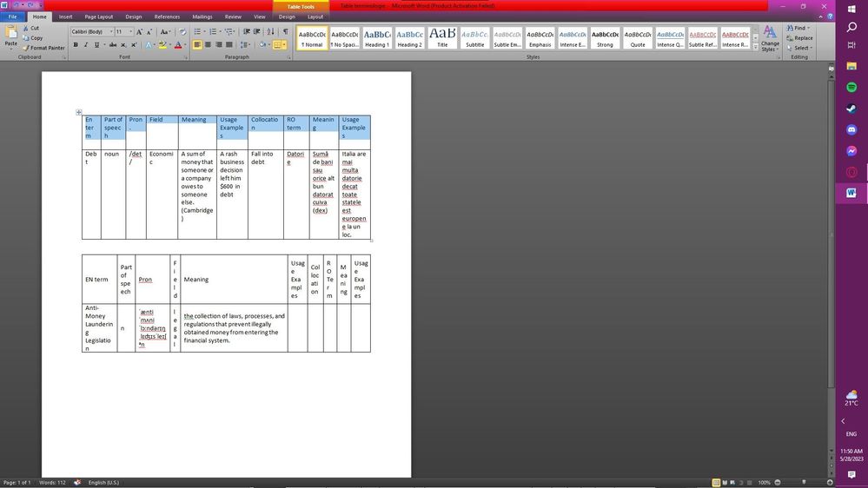Open the Borders dropdown arrow
Image resolution: width=868 pixels, height=488 pixels.
coord(285,45)
